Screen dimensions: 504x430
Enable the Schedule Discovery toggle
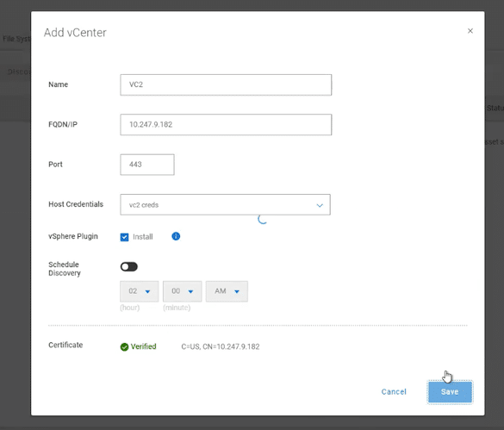click(x=129, y=266)
